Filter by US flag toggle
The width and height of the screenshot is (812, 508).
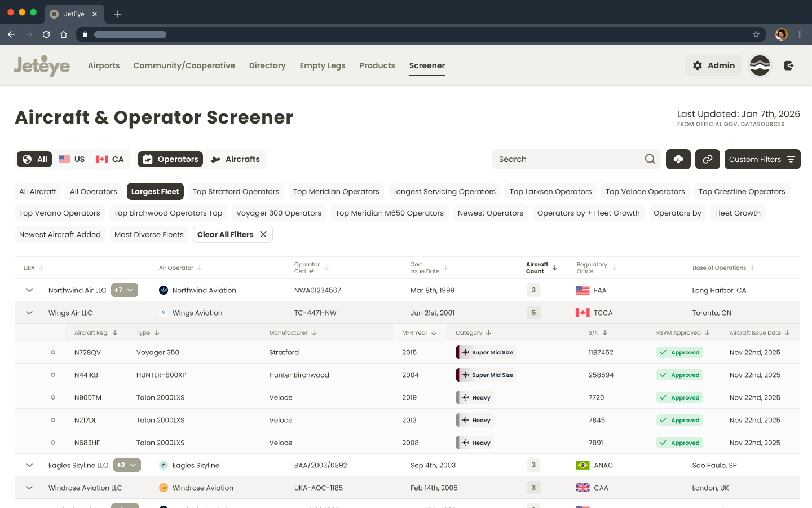click(72, 159)
